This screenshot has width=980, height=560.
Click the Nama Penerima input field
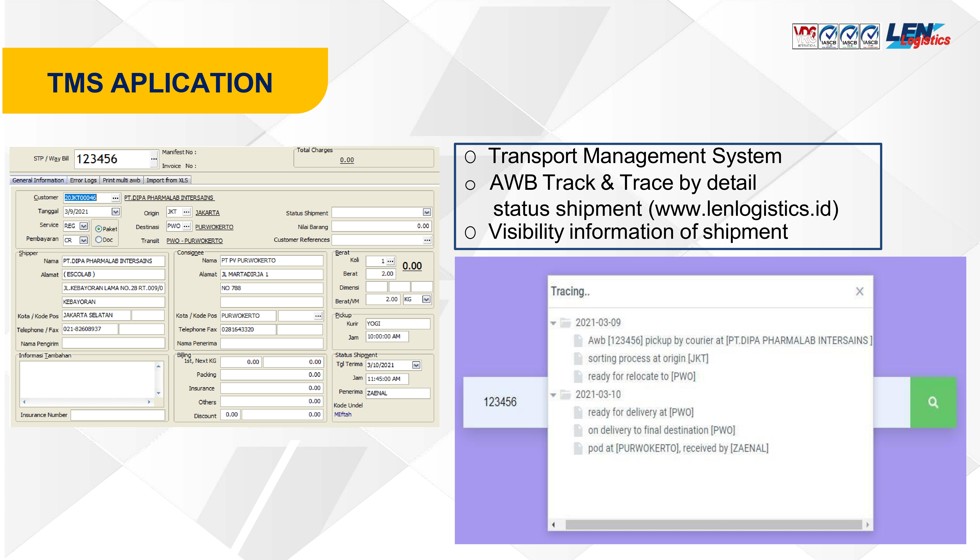click(271, 343)
